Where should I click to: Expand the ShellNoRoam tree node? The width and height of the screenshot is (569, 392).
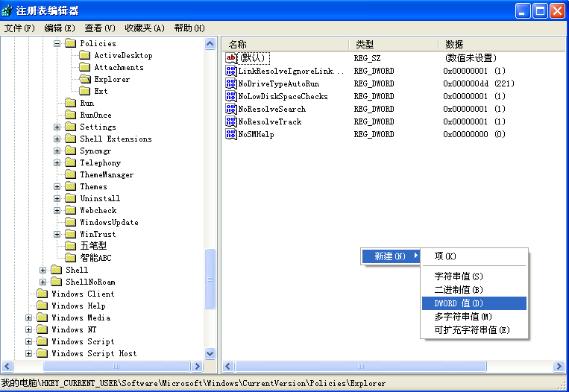tap(43, 282)
